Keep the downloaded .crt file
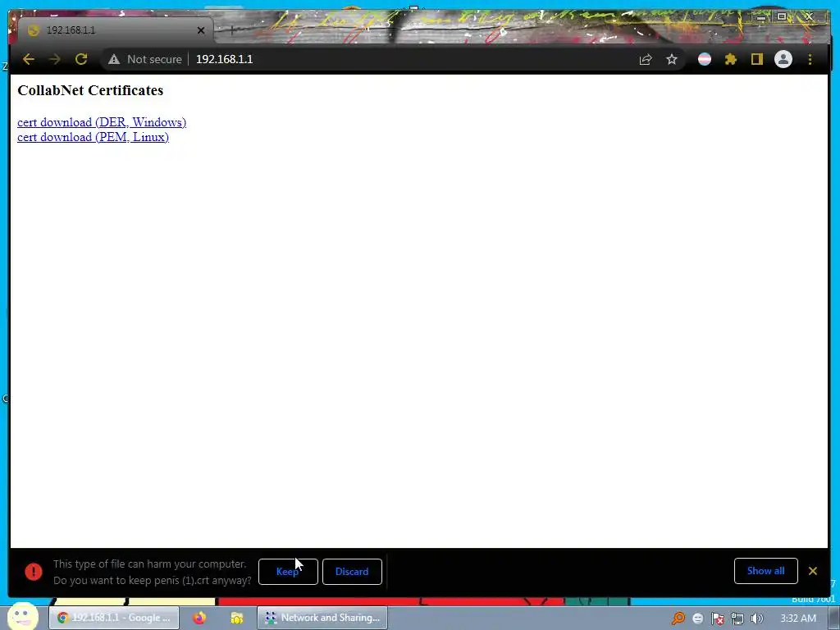Screen dimensions: 840x630 [288, 572]
